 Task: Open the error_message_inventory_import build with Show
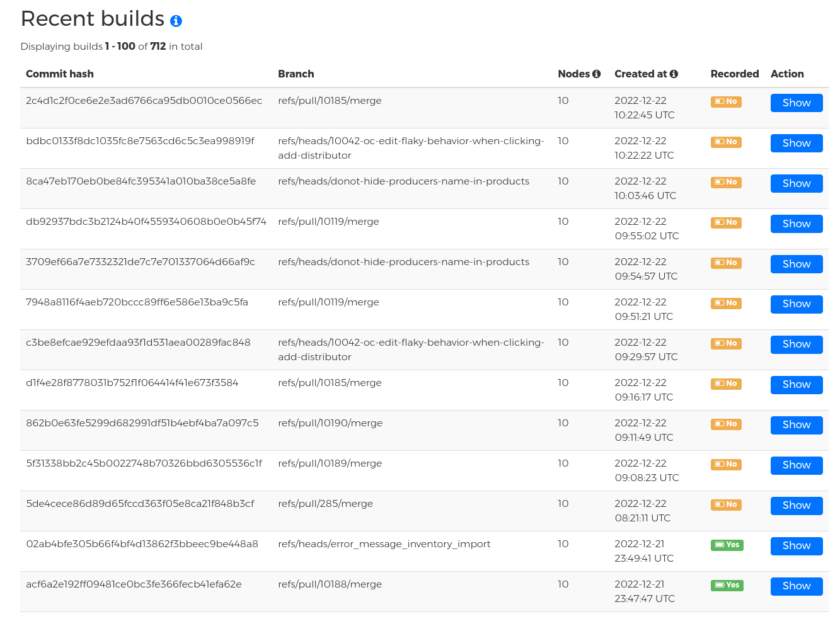tap(796, 546)
